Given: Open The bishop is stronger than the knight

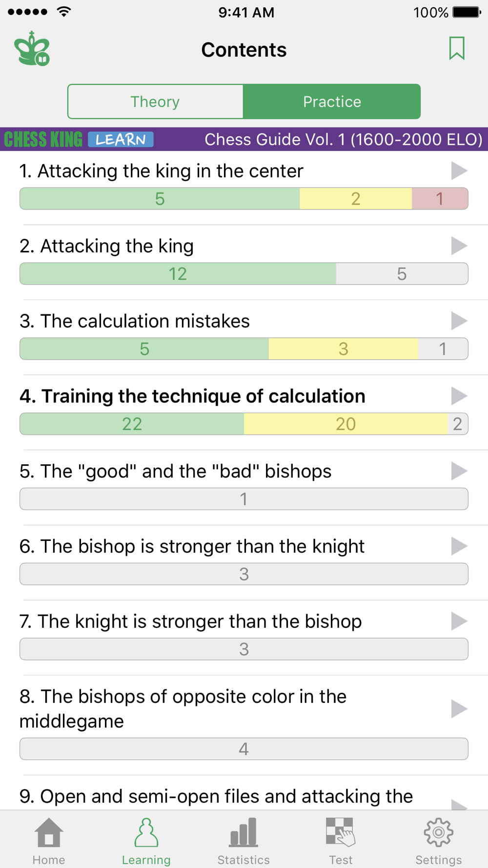Looking at the screenshot, I should pos(192,546).
